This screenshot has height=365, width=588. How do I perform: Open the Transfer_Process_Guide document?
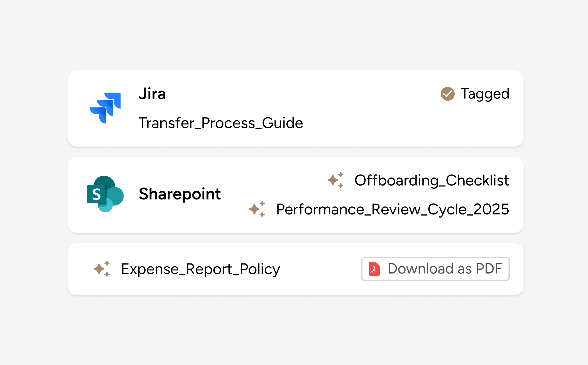pos(220,123)
